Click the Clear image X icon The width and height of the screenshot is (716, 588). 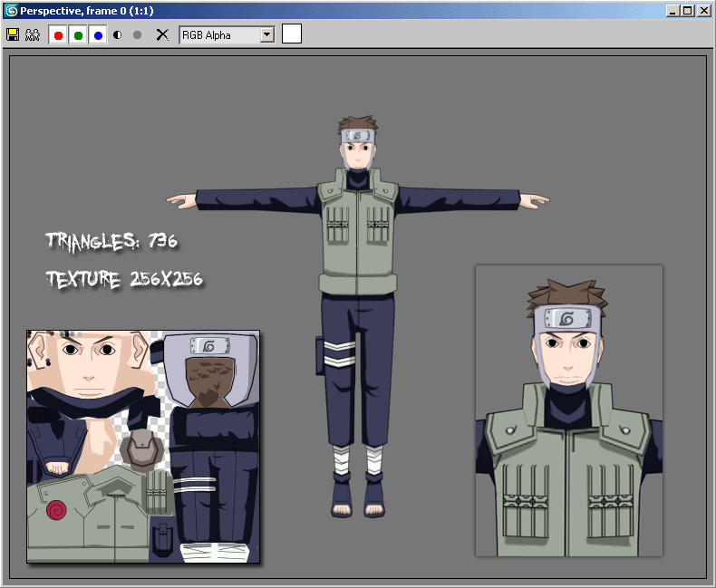(162, 34)
